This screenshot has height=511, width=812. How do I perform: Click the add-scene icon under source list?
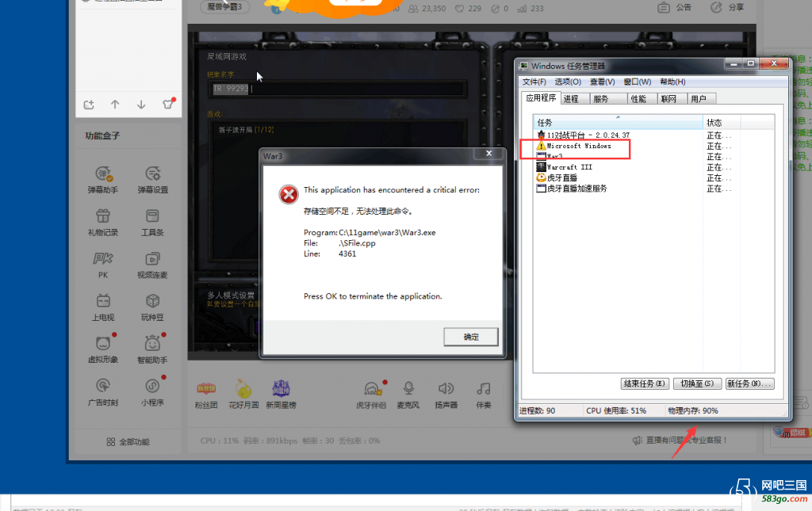[x=89, y=105]
